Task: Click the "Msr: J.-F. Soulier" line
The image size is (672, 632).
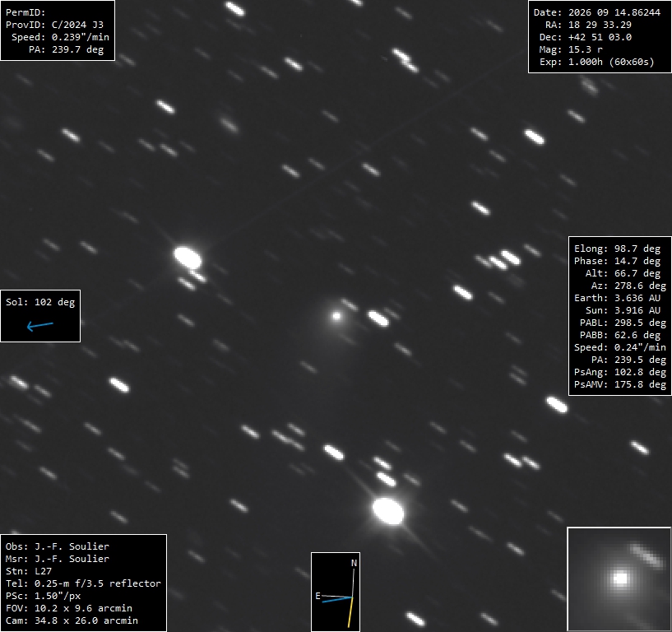Action: coord(58,559)
